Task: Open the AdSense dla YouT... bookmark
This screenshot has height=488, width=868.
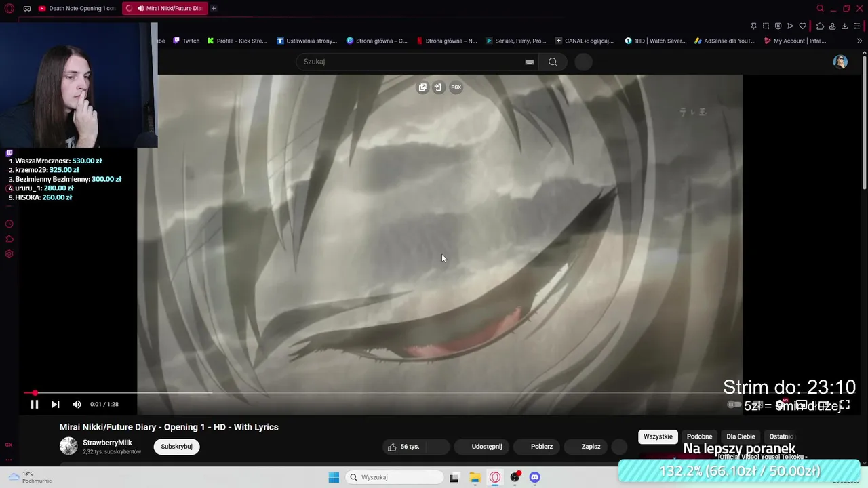Action: (725, 41)
